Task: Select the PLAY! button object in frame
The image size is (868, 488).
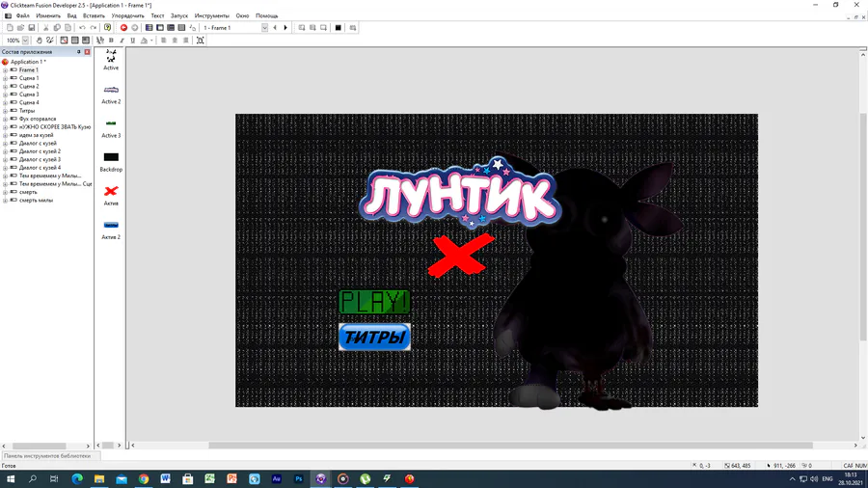Action: tap(374, 302)
